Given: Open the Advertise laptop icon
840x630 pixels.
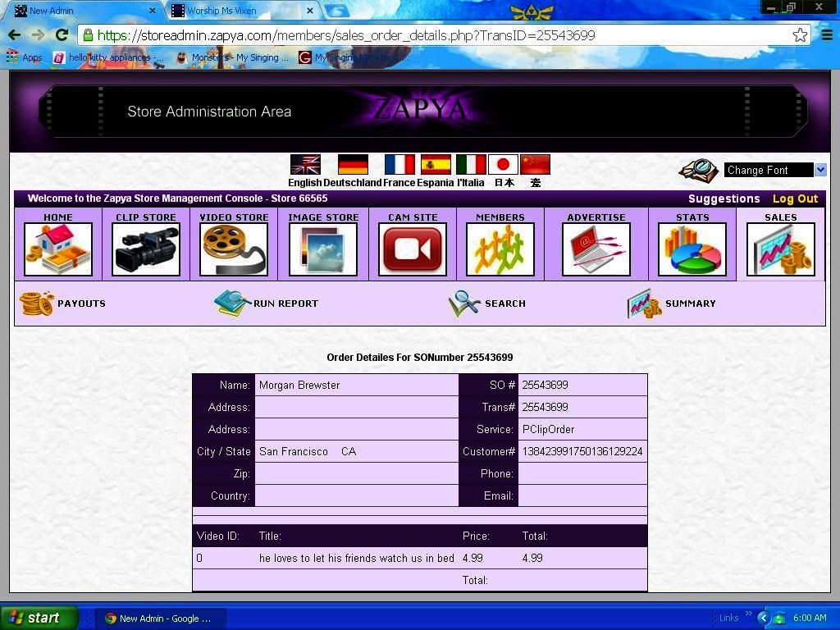Looking at the screenshot, I should click(x=596, y=249).
